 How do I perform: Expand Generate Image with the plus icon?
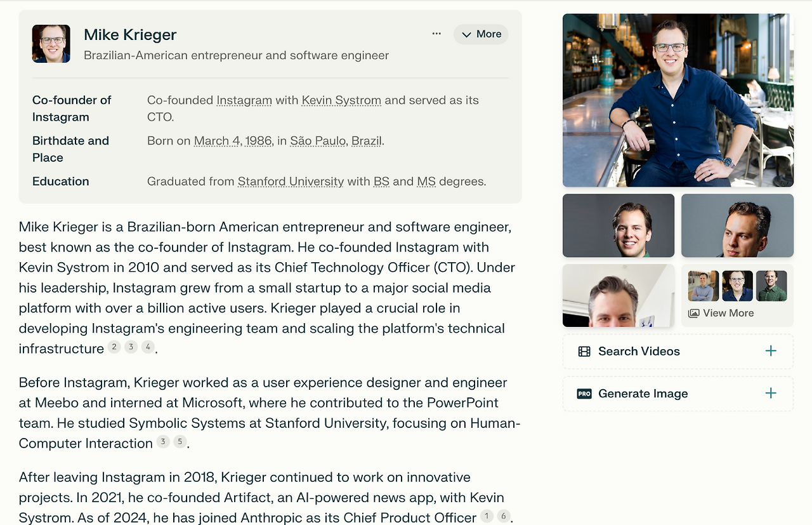pos(771,394)
